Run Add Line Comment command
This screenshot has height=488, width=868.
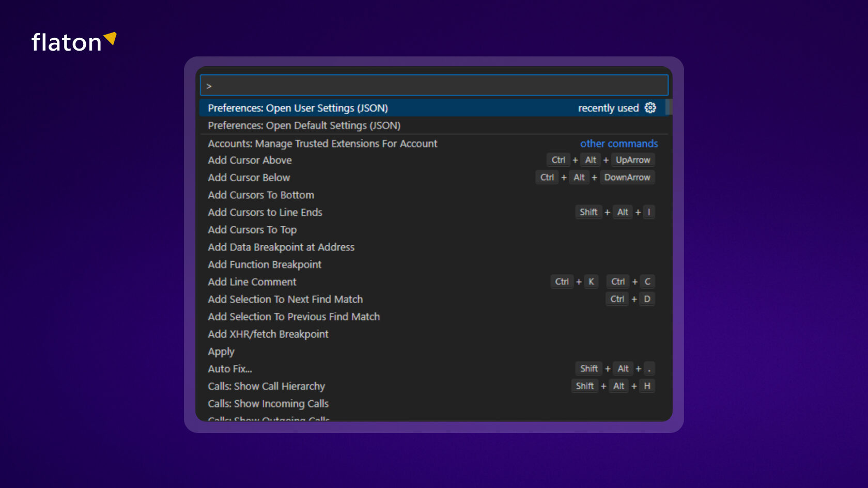pos(433,282)
